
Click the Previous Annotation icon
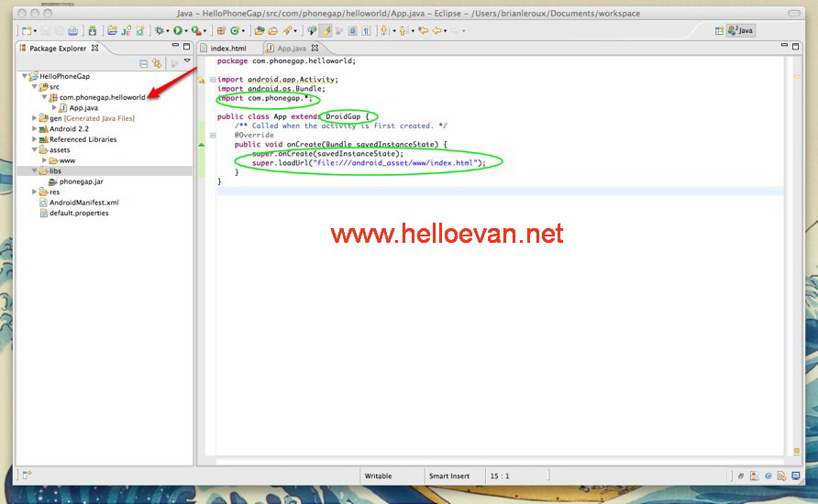click(403, 31)
